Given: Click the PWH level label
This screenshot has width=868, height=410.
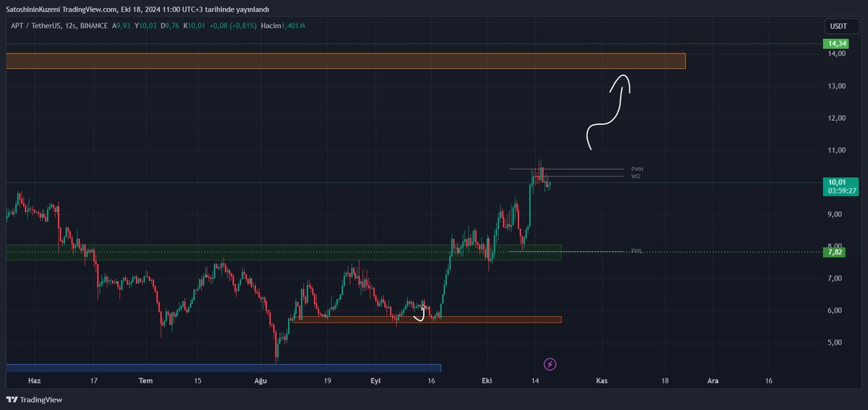Looking at the screenshot, I should coord(637,169).
